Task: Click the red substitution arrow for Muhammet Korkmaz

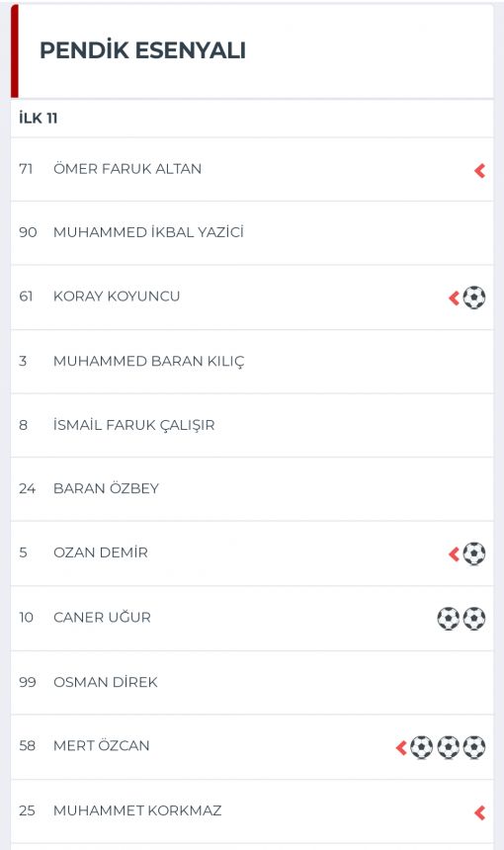Action: coord(479,812)
